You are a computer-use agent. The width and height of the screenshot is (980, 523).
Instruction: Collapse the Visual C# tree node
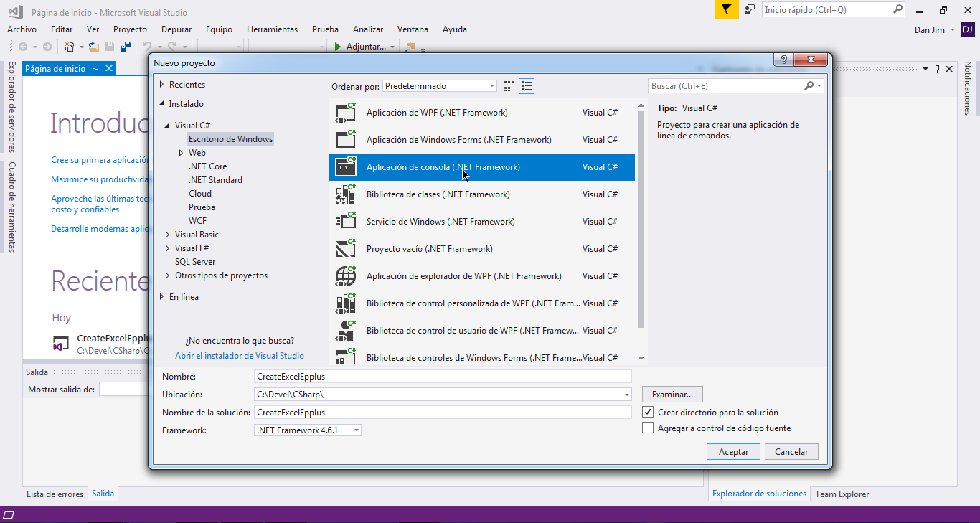click(x=168, y=126)
